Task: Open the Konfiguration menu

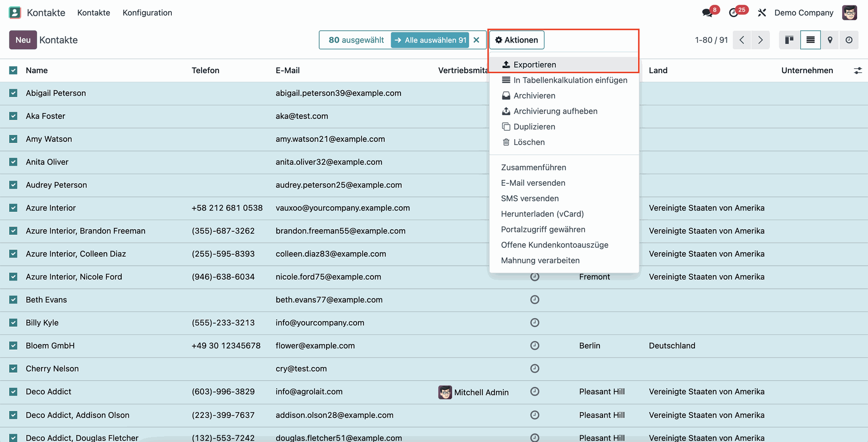Action: [147, 13]
